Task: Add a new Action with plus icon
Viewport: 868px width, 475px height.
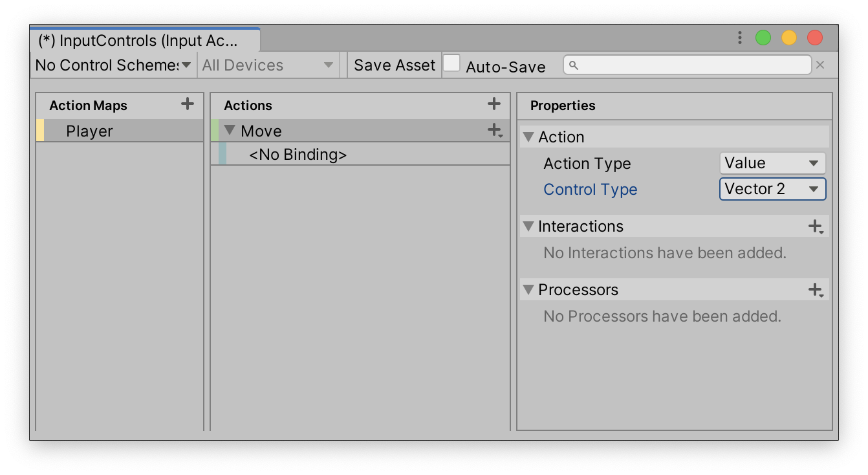Action: [494, 104]
